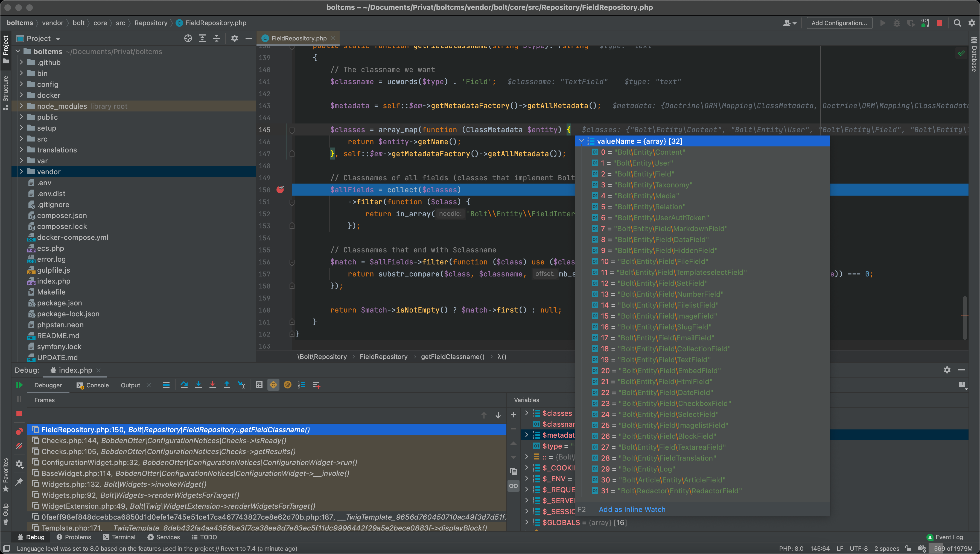Screen dimensions: 980x554
Task: Mute all breakpoints
Action: pyautogui.click(x=19, y=446)
